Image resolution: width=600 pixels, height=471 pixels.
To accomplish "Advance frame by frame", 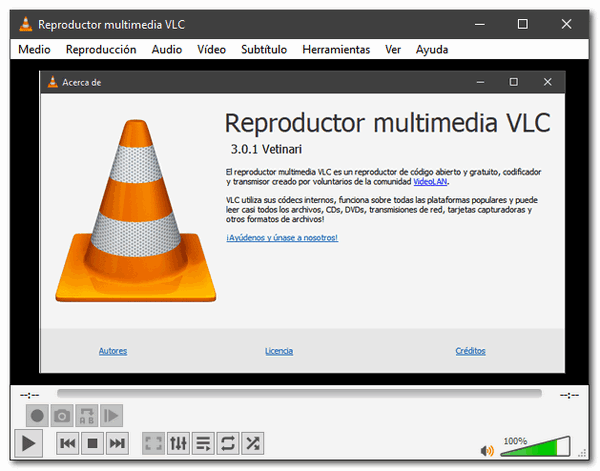I will (111, 416).
